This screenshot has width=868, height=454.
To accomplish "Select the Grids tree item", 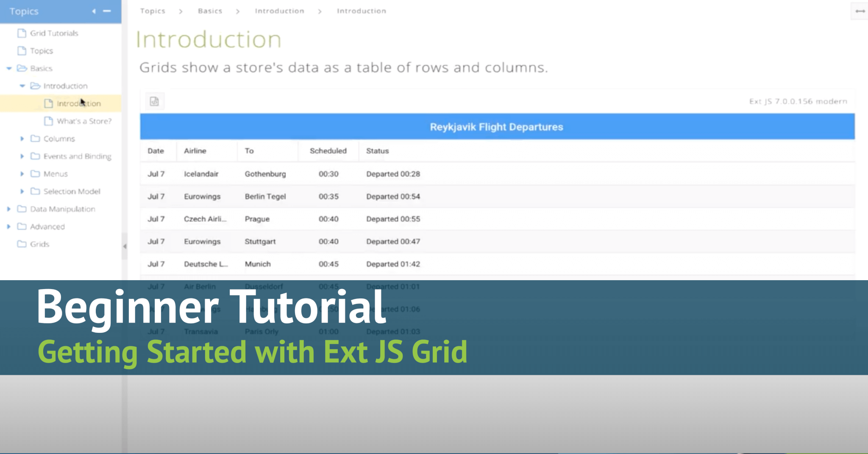I will click(39, 244).
